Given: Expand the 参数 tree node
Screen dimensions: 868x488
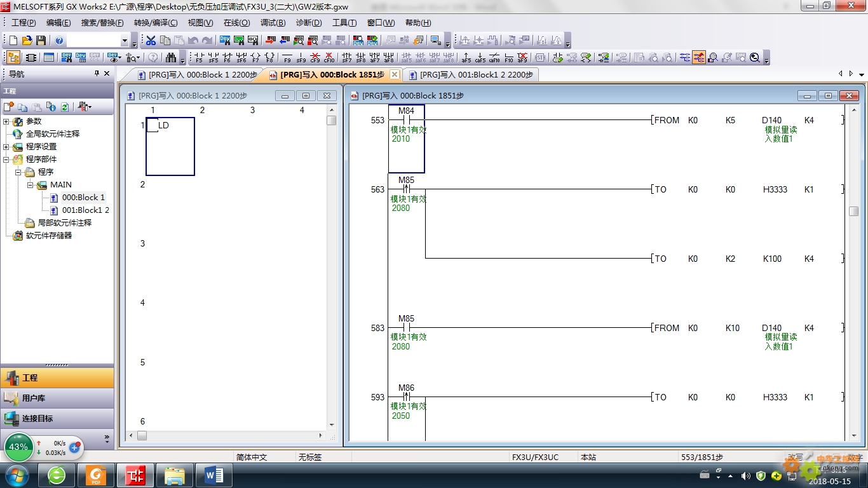Looking at the screenshot, I should coord(6,121).
